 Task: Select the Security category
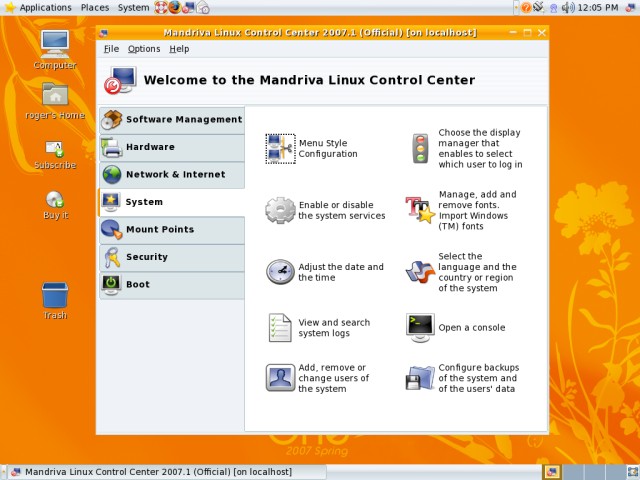(172, 257)
